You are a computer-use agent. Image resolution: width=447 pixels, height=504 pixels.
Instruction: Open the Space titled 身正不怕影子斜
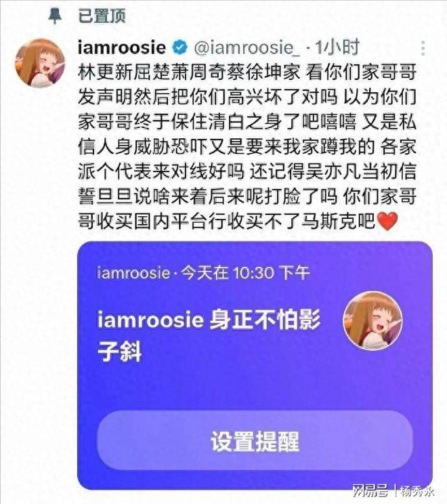coord(209,336)
